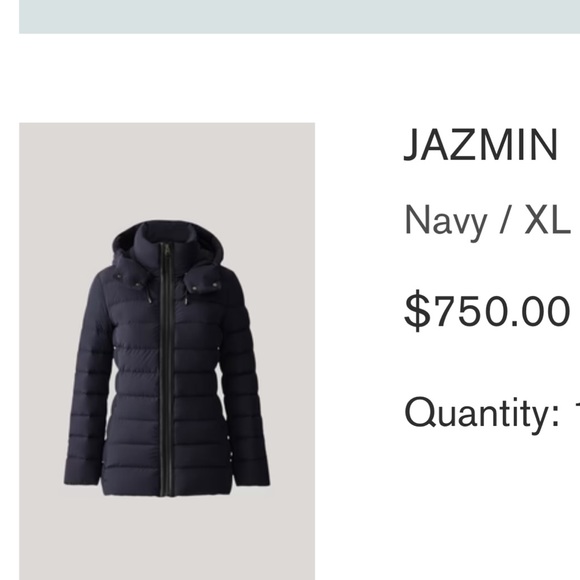Select the Navy / XL variant text
Viewport: 580px width, 580px height.
click(488, 222)
